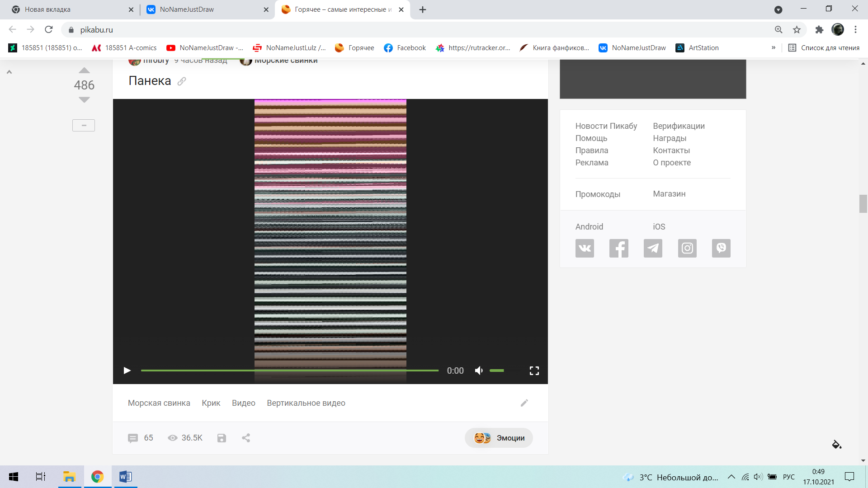The image size is (868, 488).
Task: Play the Панека video
Action: (127, 371)
